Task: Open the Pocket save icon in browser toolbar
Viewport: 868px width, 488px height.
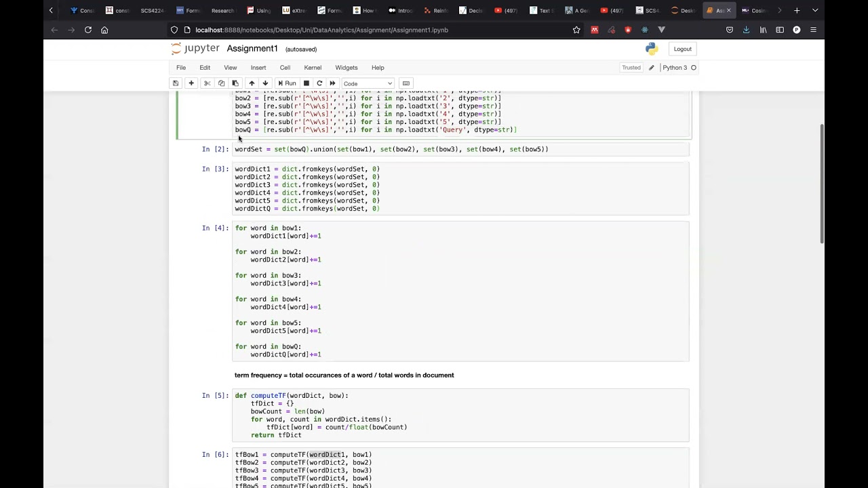Action: 730,30
